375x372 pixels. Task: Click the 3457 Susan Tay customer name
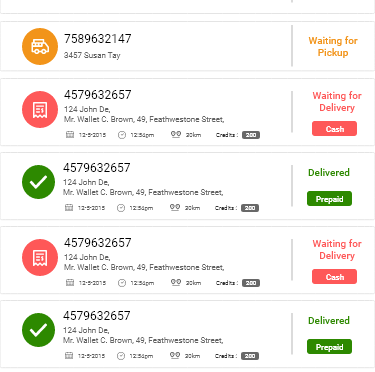[92, 55]
